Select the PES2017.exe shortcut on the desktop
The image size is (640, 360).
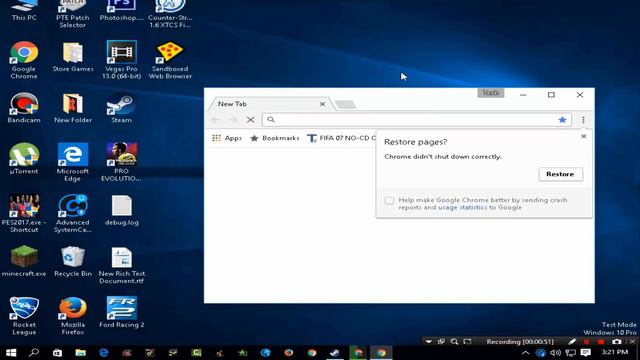(24, 214)
